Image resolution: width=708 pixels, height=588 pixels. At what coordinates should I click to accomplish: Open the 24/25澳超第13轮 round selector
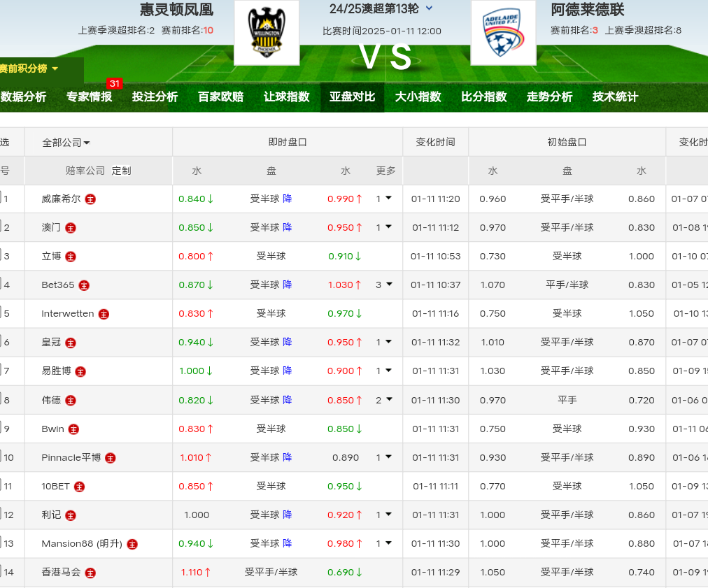click(x=381, y=8)
